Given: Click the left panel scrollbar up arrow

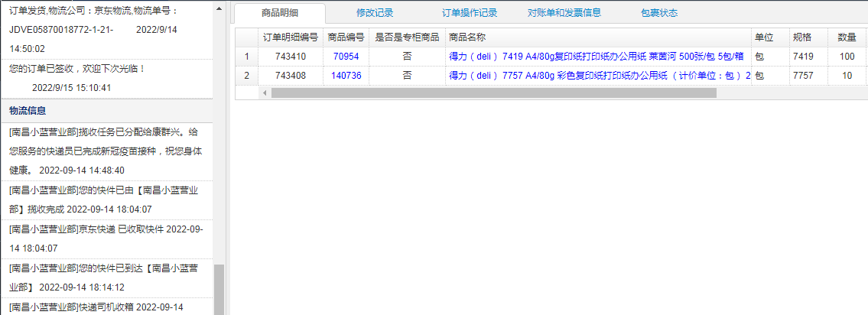Looking at the screenshot, I should pyautogui.click(x=219, y=8).
